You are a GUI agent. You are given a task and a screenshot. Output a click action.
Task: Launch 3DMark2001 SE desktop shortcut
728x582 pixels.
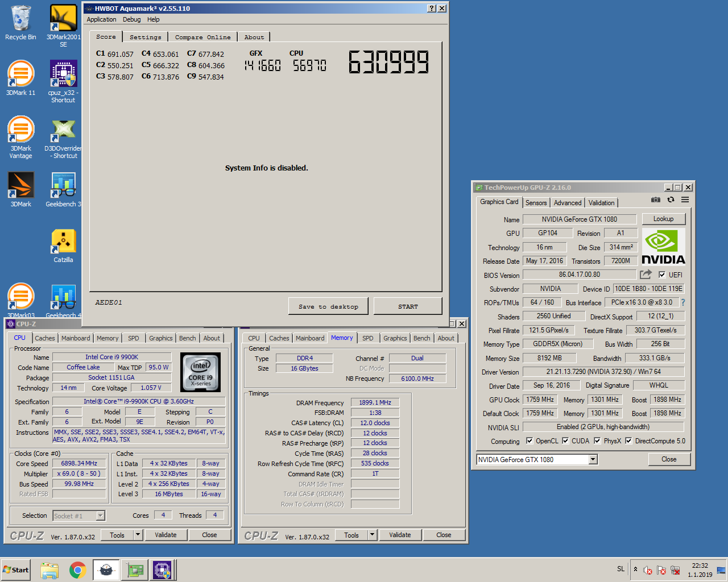click(63, 26)
